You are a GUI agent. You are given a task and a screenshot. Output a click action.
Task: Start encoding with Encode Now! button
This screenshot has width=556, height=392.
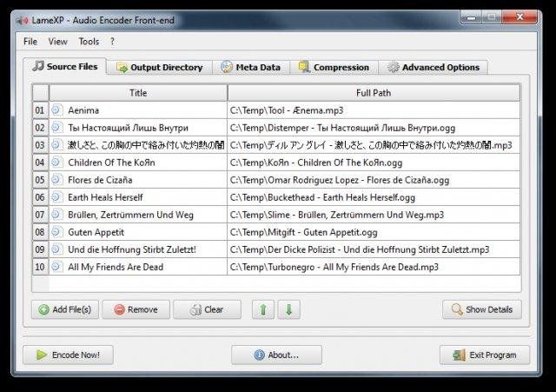[x=68, y=355]
